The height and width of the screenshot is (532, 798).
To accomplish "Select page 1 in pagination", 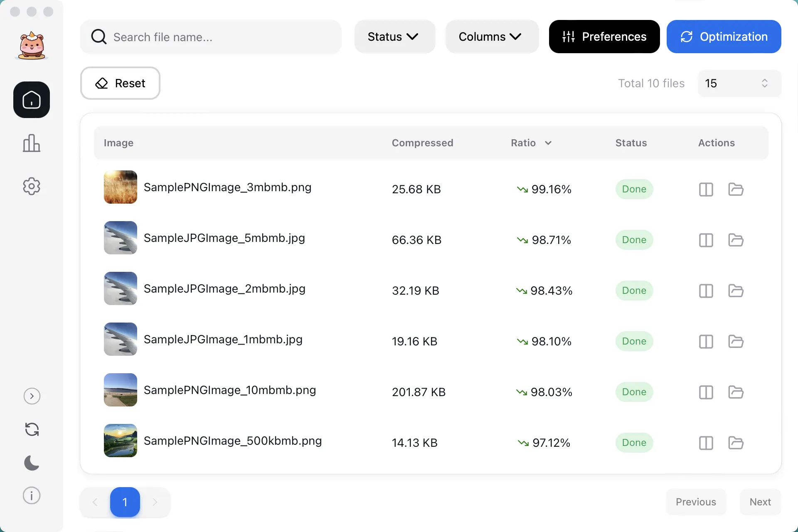I will (x=125, y=502).
